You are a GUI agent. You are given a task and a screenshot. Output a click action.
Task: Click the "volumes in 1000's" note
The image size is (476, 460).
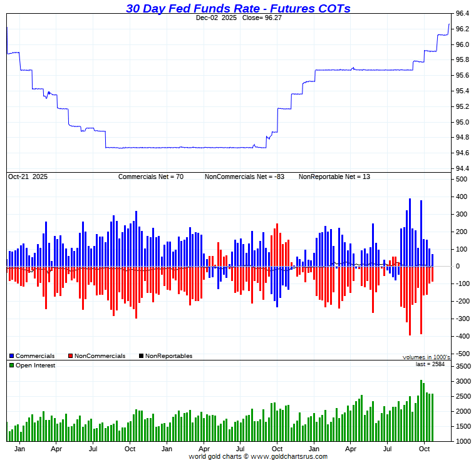click(426, 357)
